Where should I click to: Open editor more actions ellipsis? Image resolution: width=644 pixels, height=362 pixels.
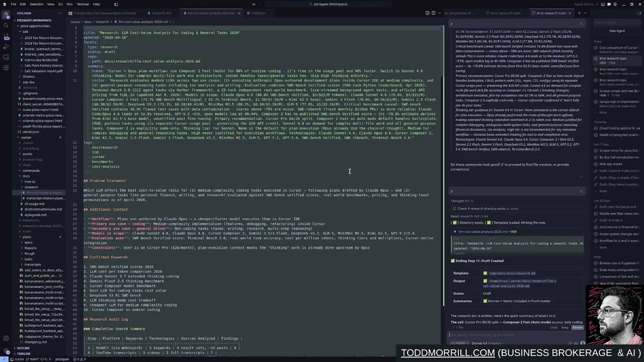click(x=438, y=13)
